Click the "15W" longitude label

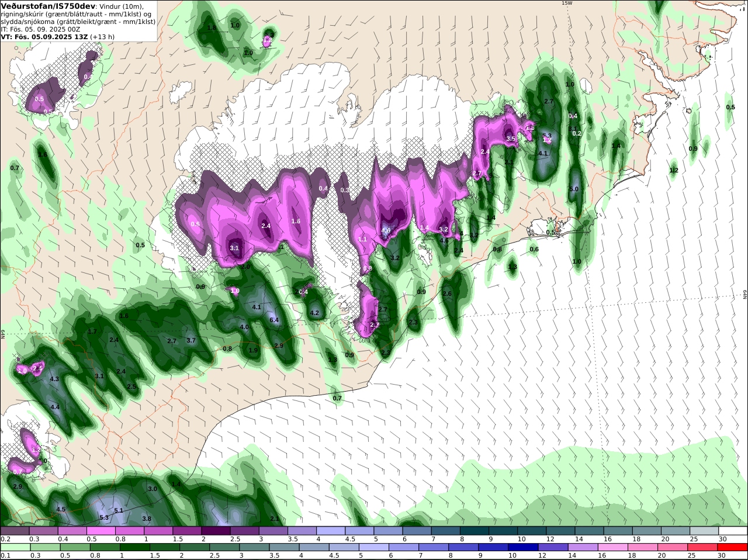coord(566,3)
